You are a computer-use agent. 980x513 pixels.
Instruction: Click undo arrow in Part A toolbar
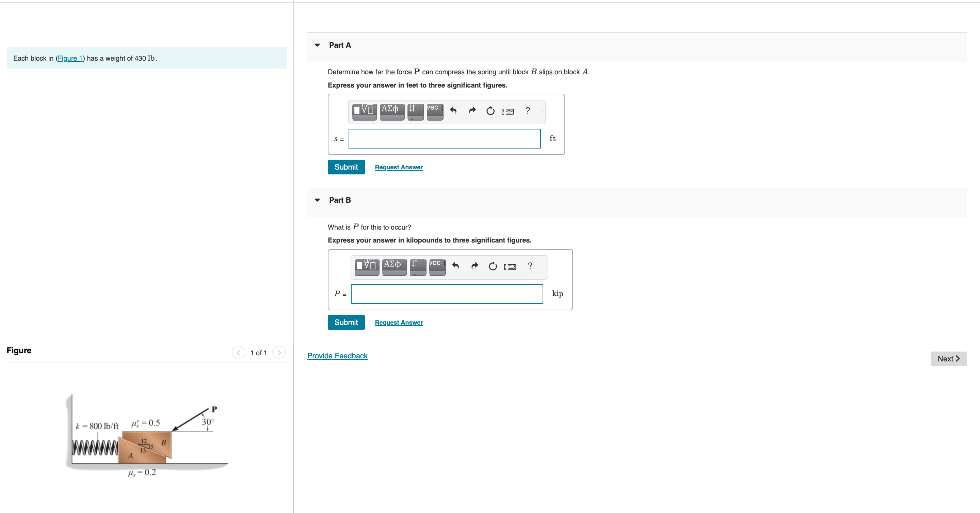(x=453, y=111)
